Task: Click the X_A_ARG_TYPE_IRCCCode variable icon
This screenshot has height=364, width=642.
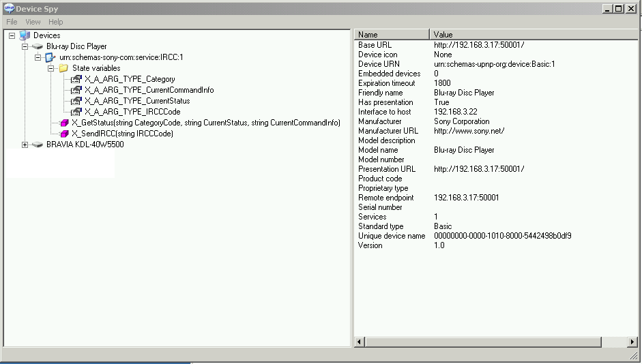Action: [x=76, y=112]
